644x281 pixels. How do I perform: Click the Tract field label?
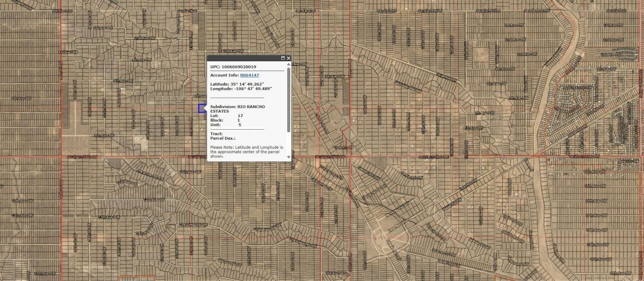tap(216, 134)
